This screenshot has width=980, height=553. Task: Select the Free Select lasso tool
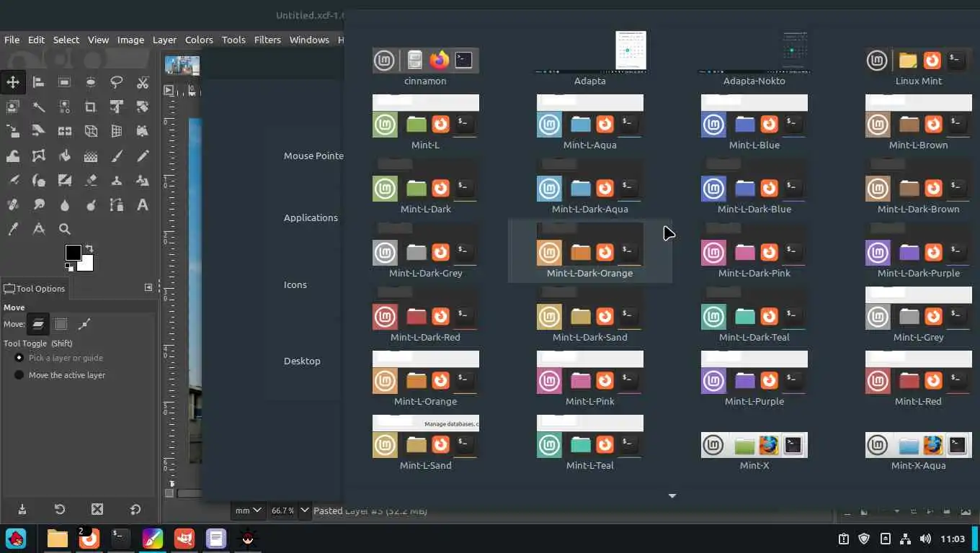pyautogui.click(x=117, y=82)
